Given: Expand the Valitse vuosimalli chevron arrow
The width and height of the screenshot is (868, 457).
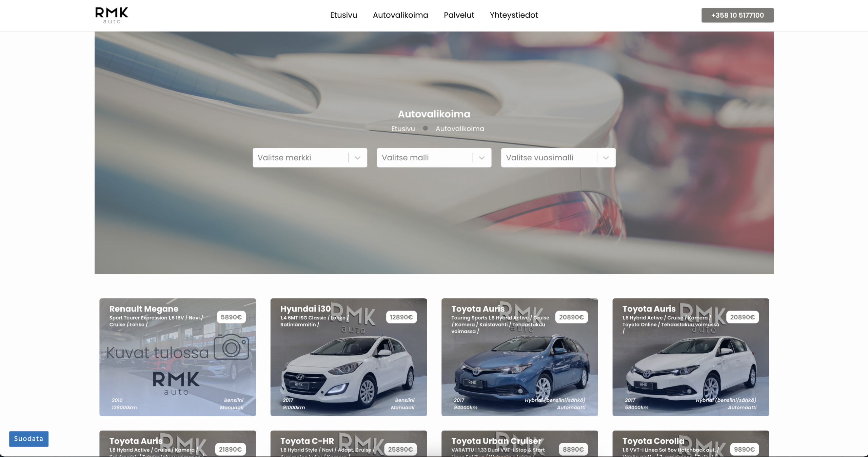Looking at the screenshot, I should point(606,158).
